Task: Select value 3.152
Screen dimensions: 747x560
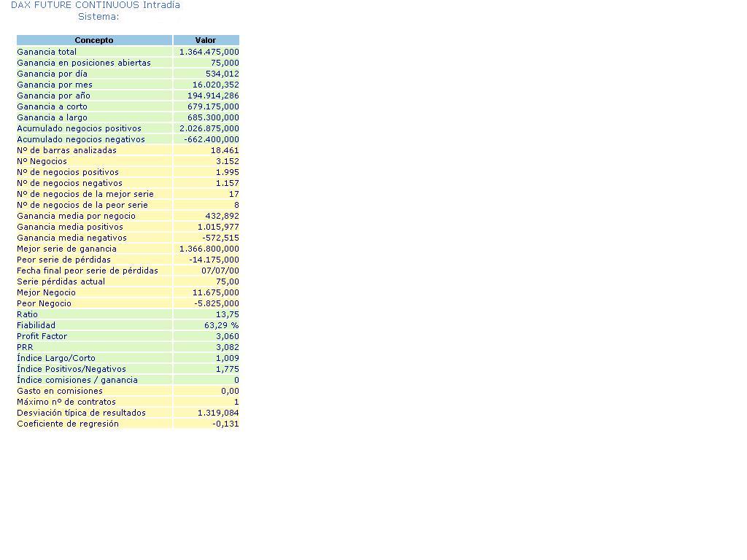Action: (228, 161)
